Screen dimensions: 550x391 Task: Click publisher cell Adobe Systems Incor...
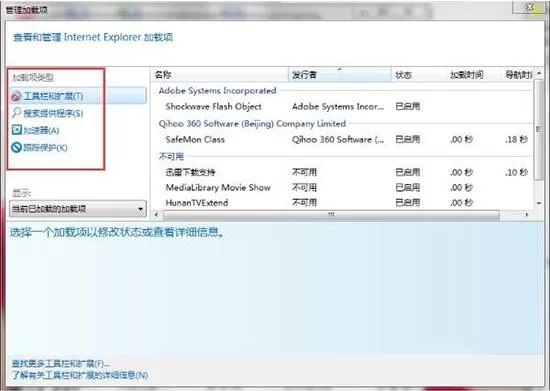(338, 106)
